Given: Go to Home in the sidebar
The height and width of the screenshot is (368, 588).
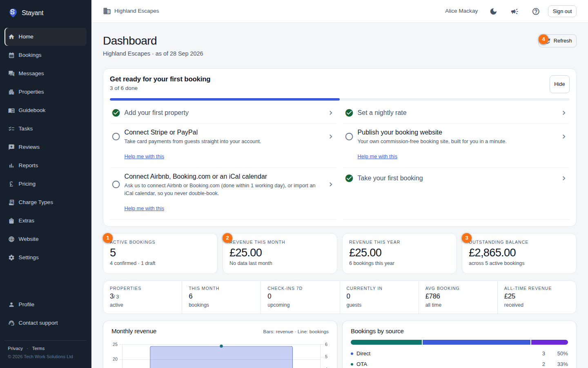Looking at the screenshot, I should 46,37.
